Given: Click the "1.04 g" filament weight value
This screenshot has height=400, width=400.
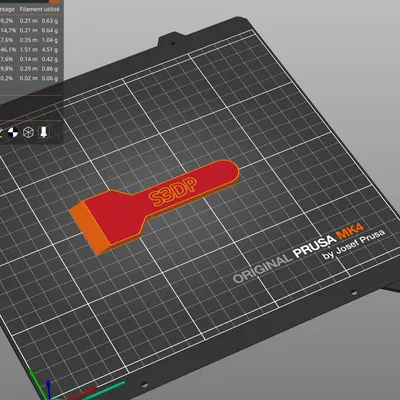Looking at the screenshot, I should pos(50,40).
